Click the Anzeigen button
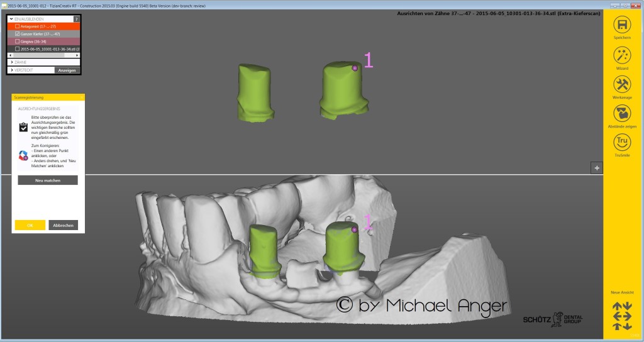 coord(67,70)
